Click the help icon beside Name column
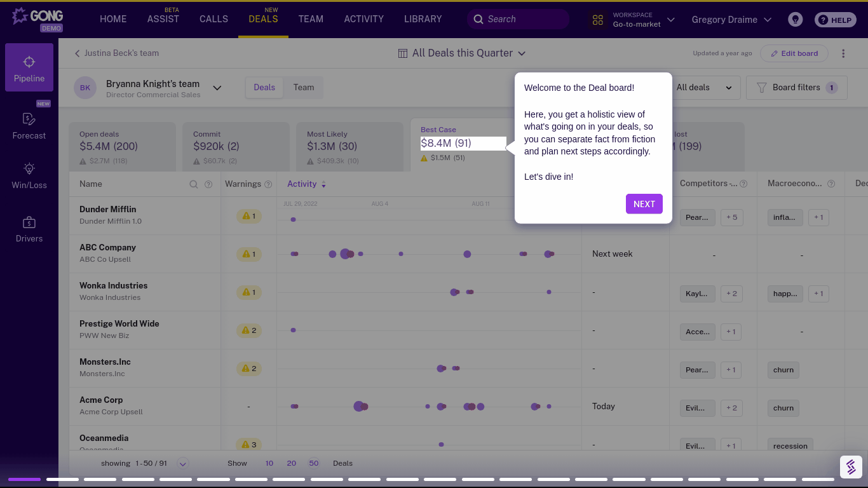868x488 pixels. [x=208, y=184]
